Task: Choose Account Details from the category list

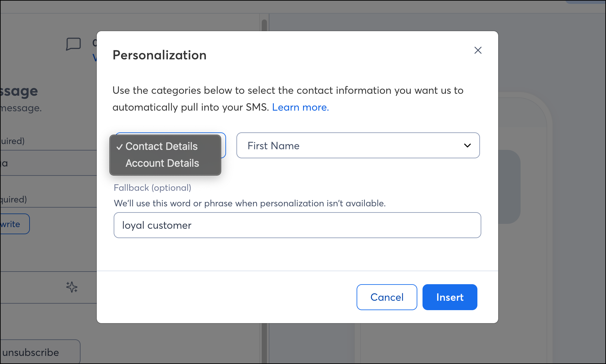Action: click(162, 163)
